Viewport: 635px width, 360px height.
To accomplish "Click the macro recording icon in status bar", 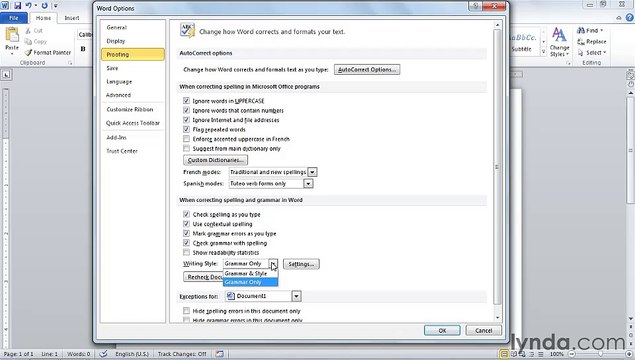I will coord(219,354).
